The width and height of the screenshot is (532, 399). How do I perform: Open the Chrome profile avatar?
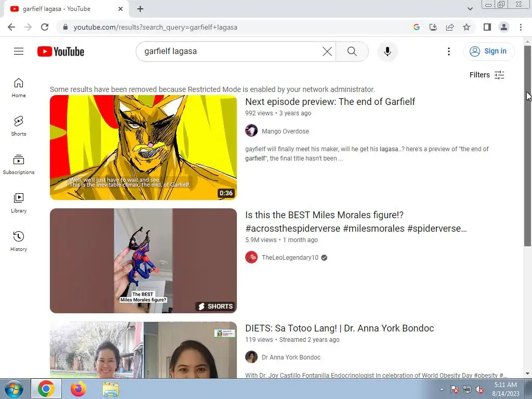point(504,27)
